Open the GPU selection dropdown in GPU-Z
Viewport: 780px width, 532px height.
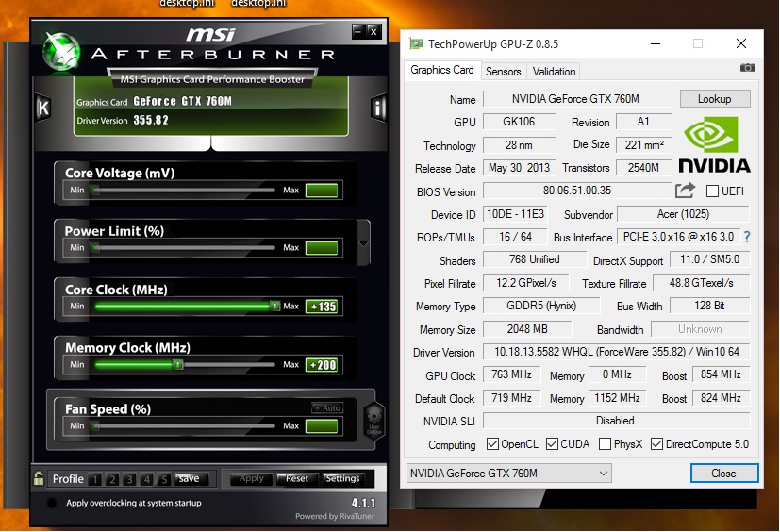pyautogui.click(x=509, y=474)
